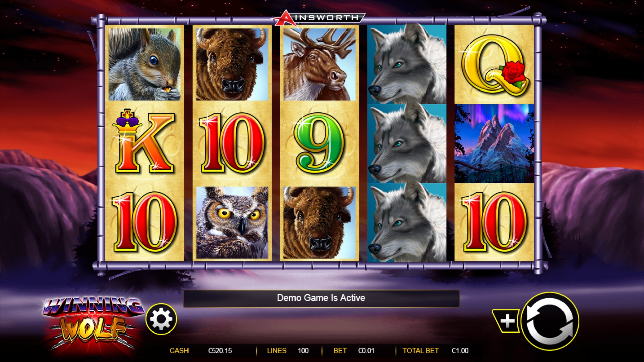644x362 pixels.
Task: Click the Demo Game Is Active banner
Action: point(321,298)
